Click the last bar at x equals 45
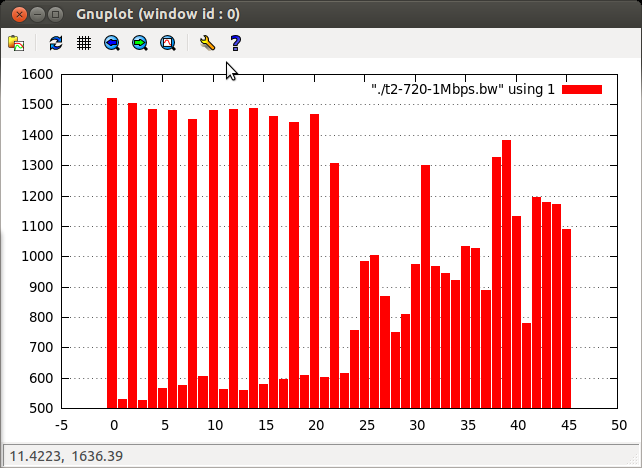This screenshot has width=642, height=468. pos(566,318)
